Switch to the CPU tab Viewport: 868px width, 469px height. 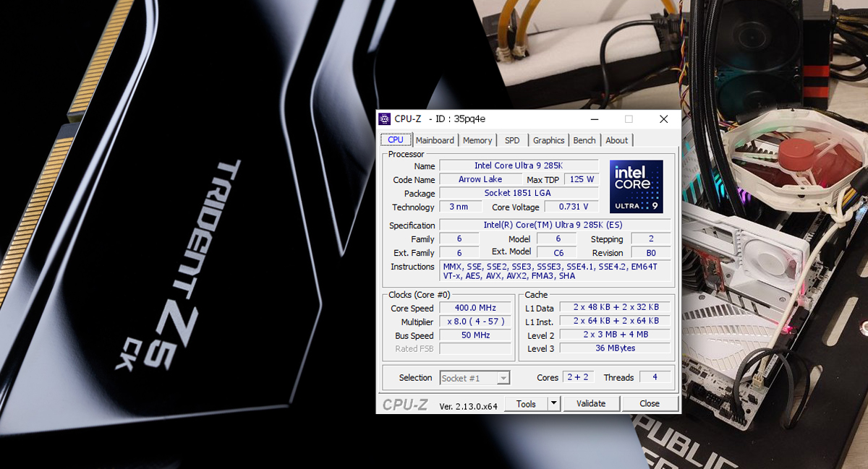pyautogui.click(x=396, y=140)
